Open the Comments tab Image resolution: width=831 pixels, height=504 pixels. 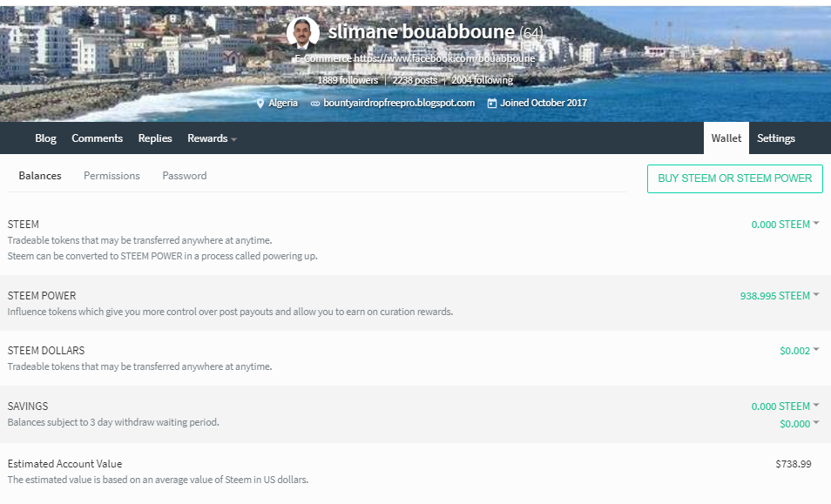coord(97,138)
